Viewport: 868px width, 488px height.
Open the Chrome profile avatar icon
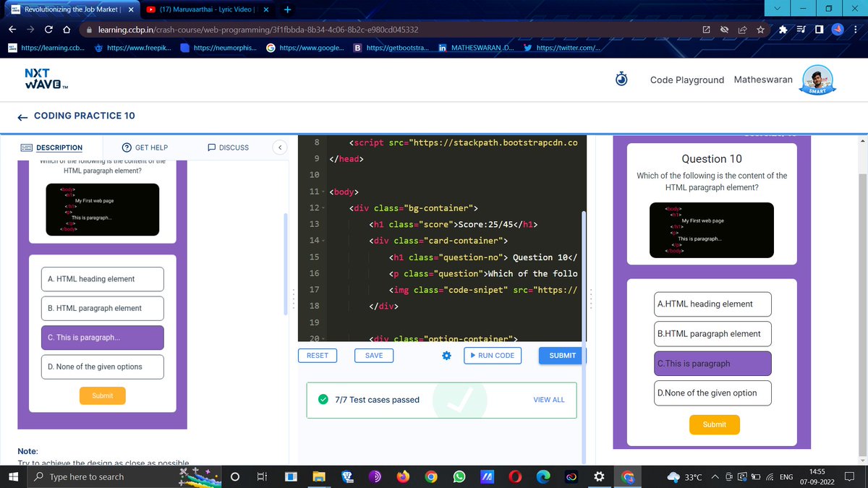(x=836, y=30)
